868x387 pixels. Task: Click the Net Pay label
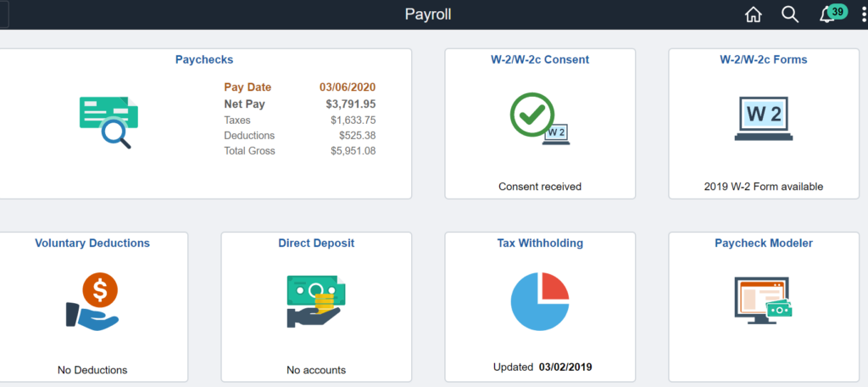pyautogui.click(x=245, y=104)
